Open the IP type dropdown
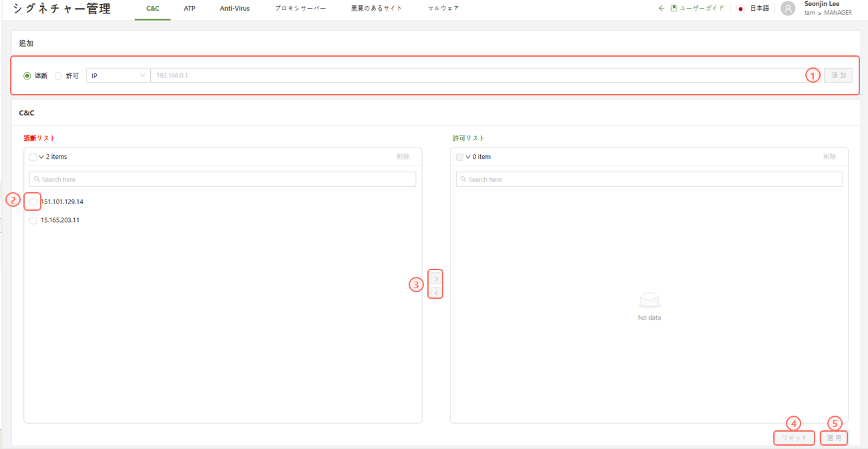The image size is (868, 449). click(x=118, y=76)
